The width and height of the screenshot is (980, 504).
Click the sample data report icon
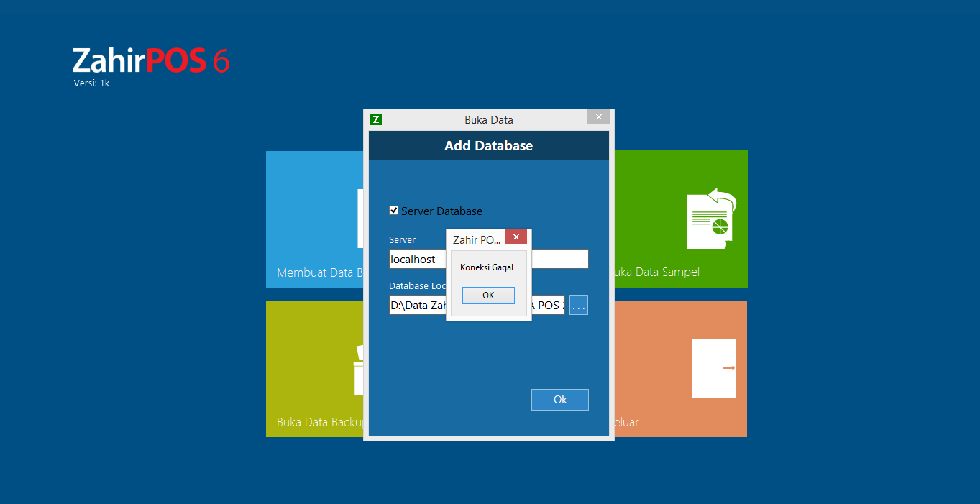click(712, 219)
